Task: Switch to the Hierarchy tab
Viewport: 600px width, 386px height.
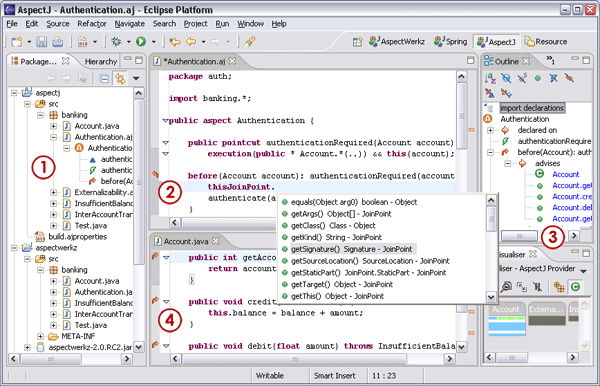Action: point(101,62)
